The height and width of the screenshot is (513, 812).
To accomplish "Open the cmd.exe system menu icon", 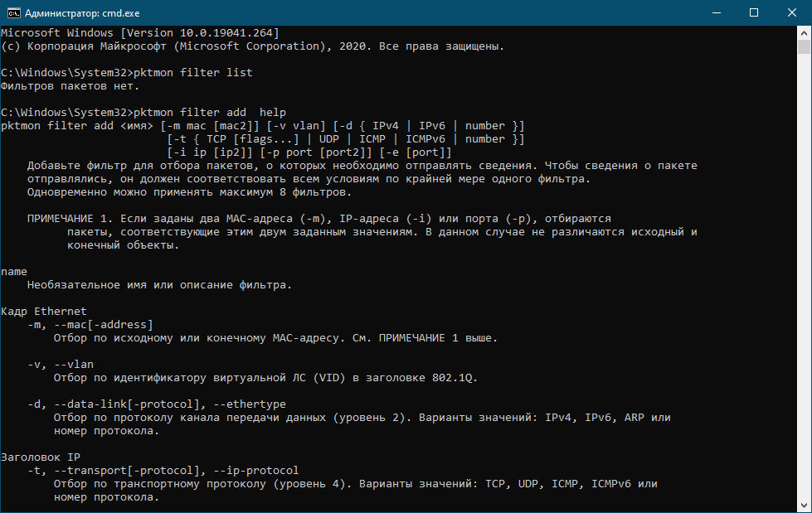I will (x=13, y=13).
